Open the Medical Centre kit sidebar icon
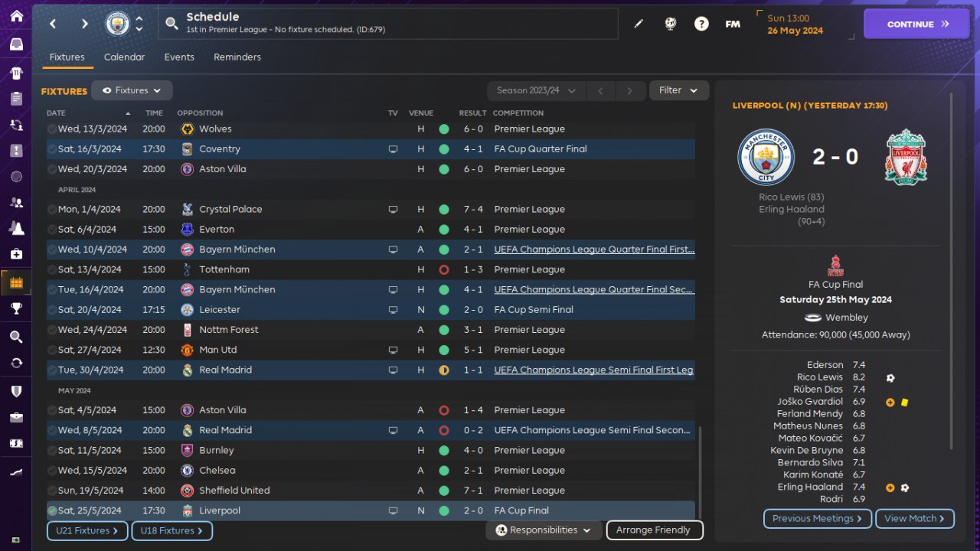Viewport: 980px width, 551px height. coord(16,253)
